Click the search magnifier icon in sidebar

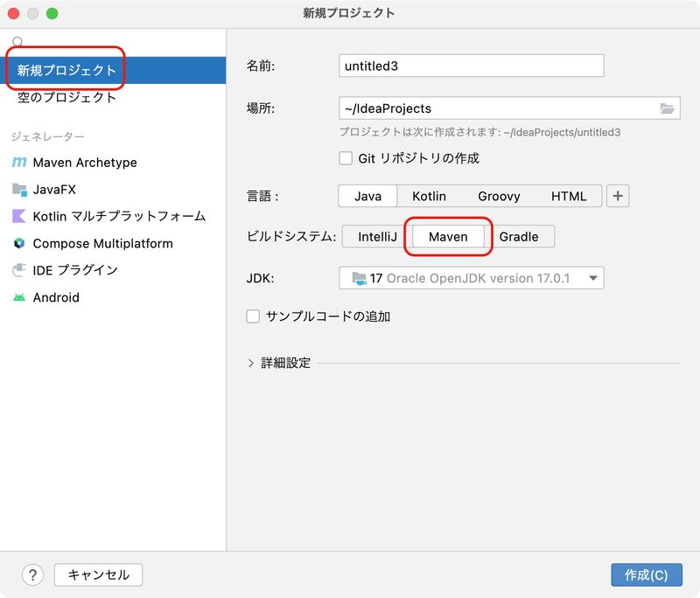pos(17,41)
